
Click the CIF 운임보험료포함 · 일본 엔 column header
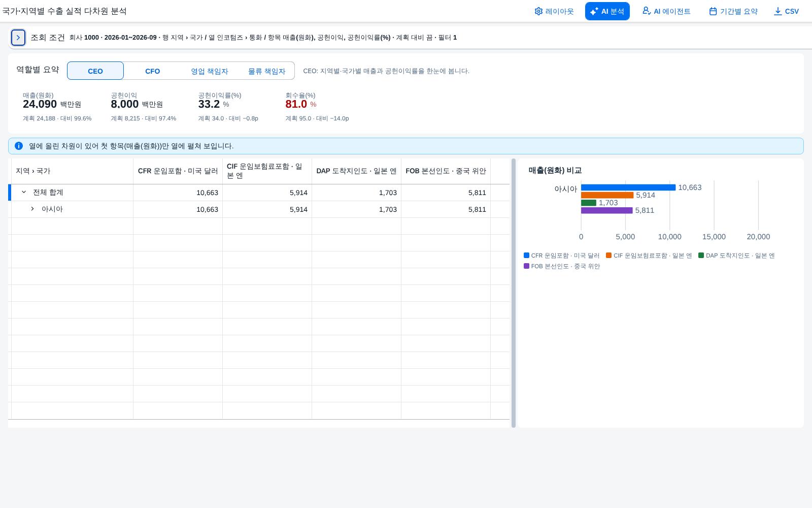[x=267, y=171]
